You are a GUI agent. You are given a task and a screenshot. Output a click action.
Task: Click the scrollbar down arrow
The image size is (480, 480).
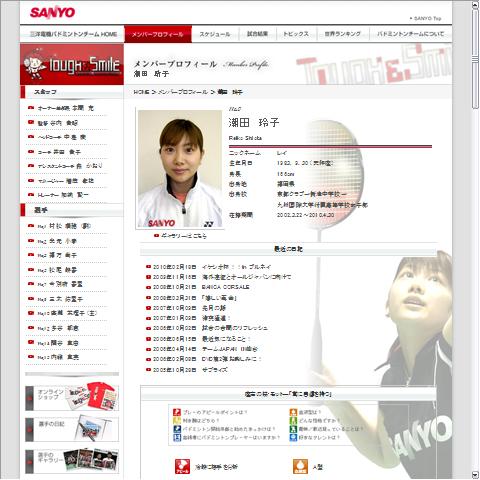(475, 475)
